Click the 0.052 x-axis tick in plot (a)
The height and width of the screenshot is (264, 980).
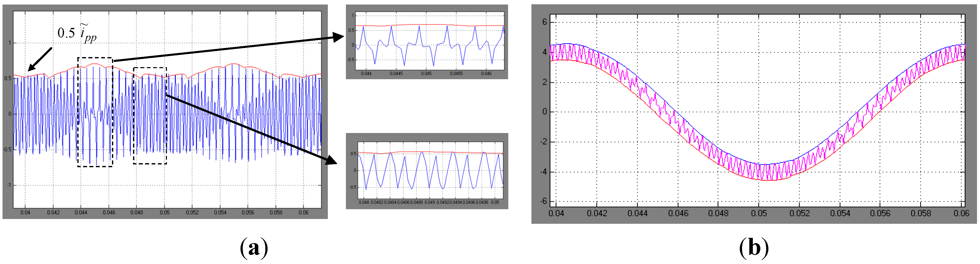192,212
